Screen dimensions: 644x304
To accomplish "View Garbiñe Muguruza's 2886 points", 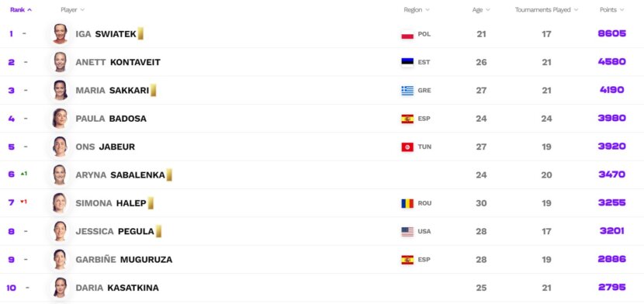I will pos(612,259).
